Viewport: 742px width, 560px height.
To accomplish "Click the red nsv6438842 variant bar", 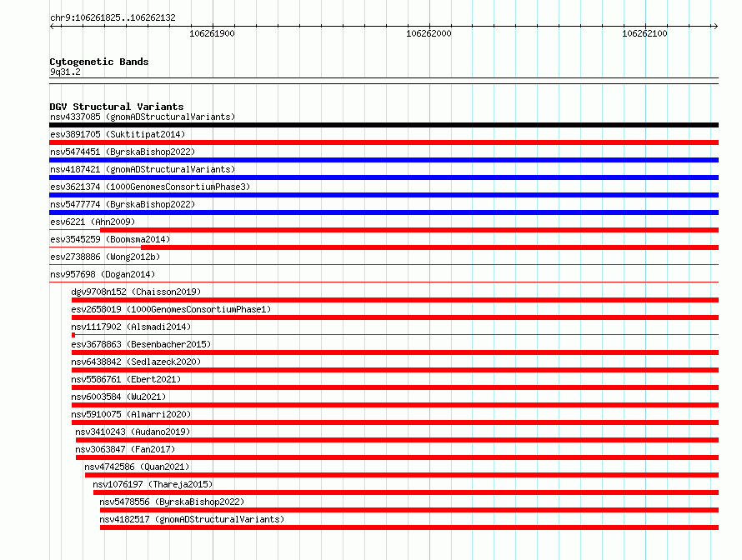I will coord(395,370).
